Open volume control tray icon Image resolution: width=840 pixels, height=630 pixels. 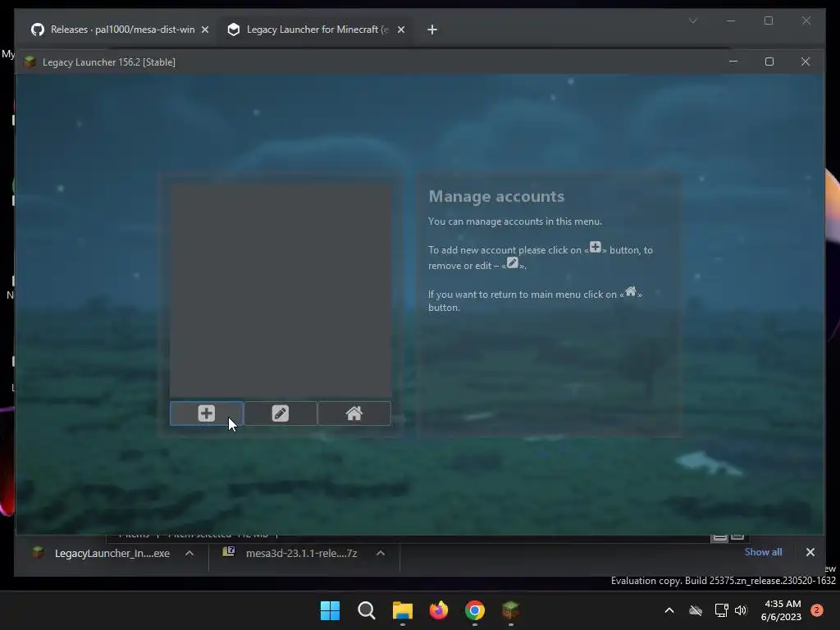pyautogui.click(x=741, y=610)
